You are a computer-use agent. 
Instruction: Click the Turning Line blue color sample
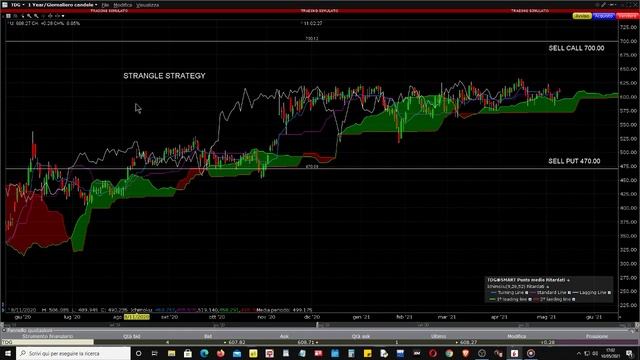pos(493,293)
